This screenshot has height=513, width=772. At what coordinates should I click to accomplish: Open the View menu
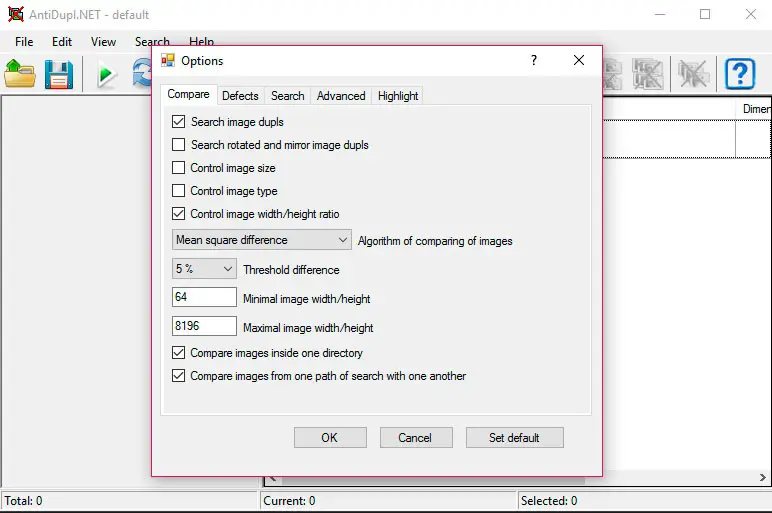pos(103,42)
